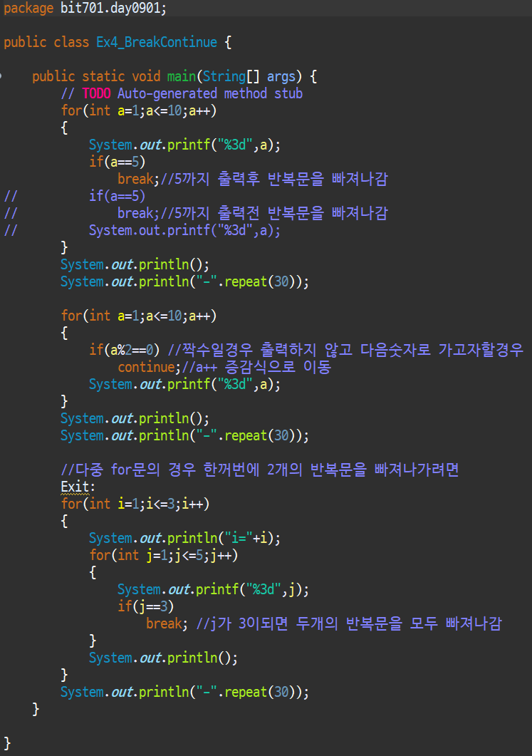The height and width of the screenshot is (756, 532).
Task: Click the package bit701.day0901 declaration
Action: click(x=85, y=9)
